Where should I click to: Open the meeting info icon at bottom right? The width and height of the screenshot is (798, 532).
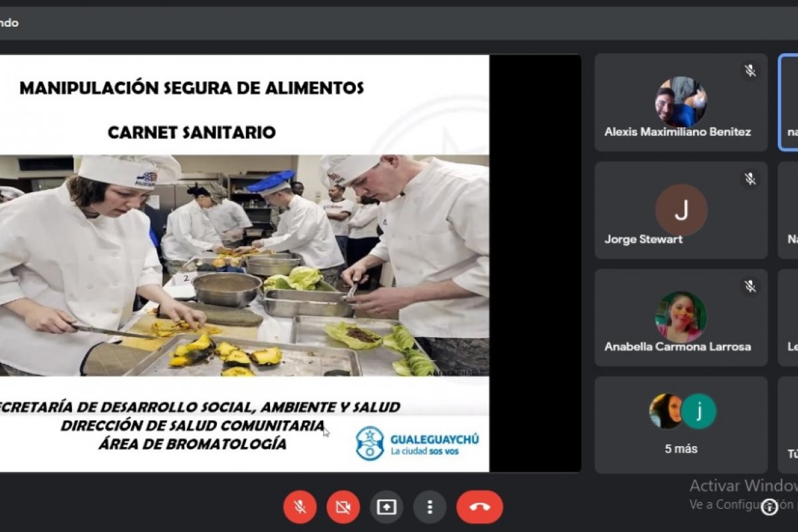[769, 508]
